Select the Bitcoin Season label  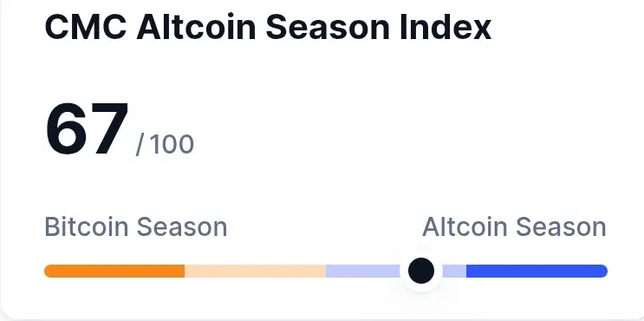tap(136, 227)
